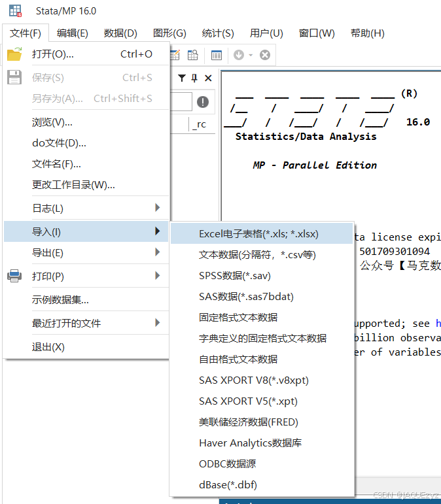The height and width of the screenshot is (504, 441).
Task: Select 自由格式文本数据 import option
Action: pyautogui.click(x=262, y=359)
